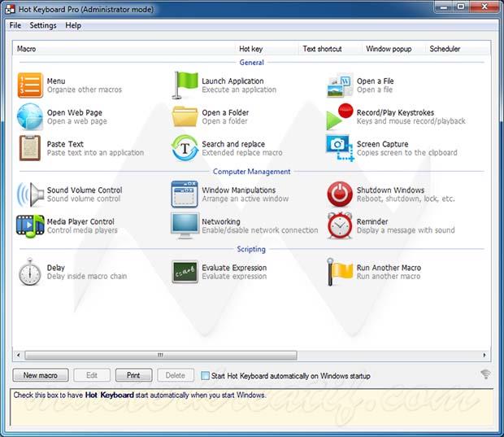
Task: Select the Record/Play Keystrokes icon
Action: click(x=340, y=116)
